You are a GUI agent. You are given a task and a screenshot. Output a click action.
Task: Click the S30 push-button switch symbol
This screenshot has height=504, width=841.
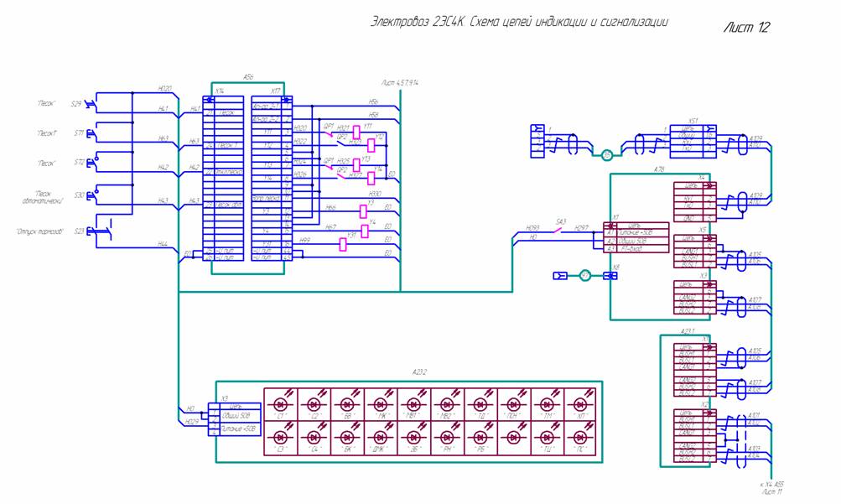click(92, 195)
